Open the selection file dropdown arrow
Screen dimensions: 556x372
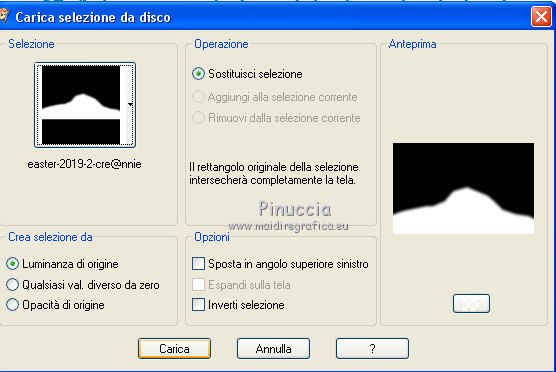(130, 105)
